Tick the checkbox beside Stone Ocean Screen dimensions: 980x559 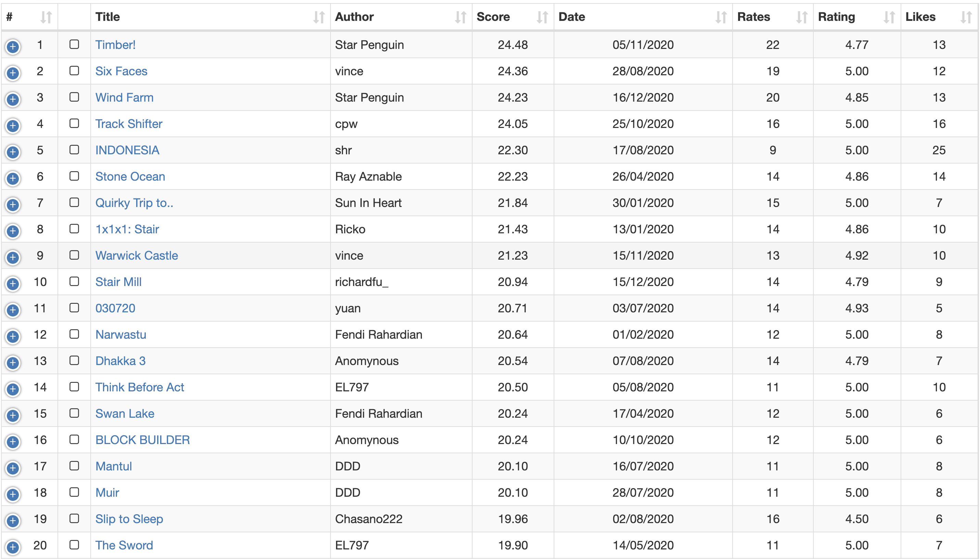point(74,176)
